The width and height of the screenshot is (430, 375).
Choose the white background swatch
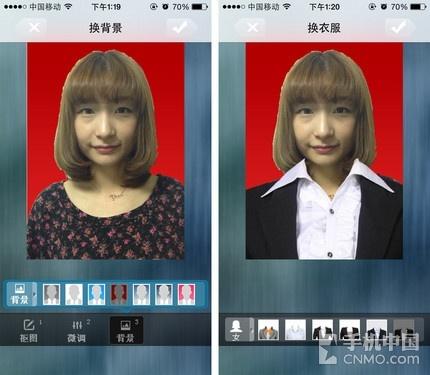[x=74, y=294]
